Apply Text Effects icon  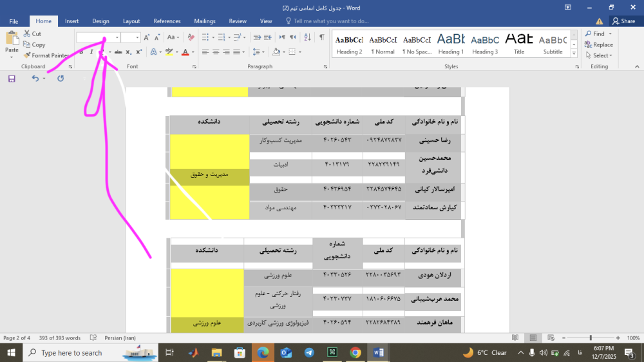[153, 52]
